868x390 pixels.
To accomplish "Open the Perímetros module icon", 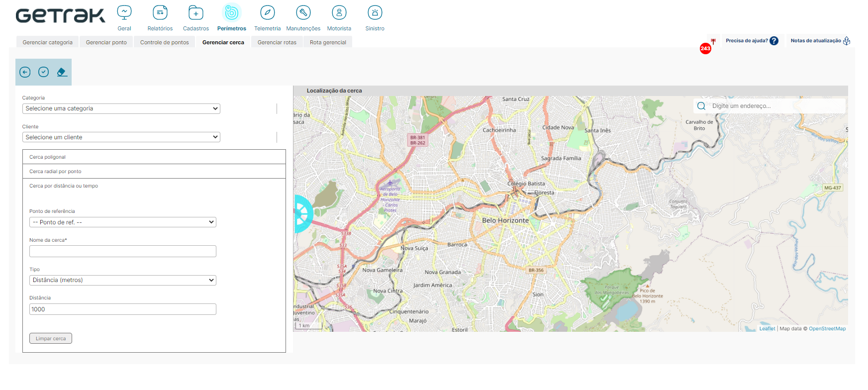I will 232,12.
